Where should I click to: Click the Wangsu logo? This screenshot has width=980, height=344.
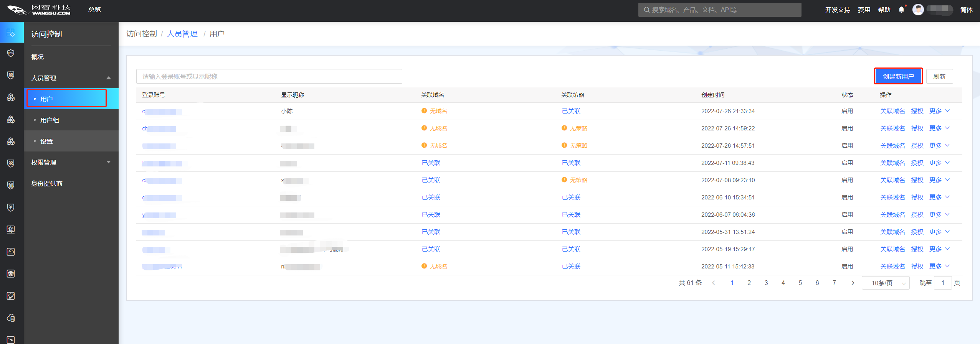pos(39,10)
